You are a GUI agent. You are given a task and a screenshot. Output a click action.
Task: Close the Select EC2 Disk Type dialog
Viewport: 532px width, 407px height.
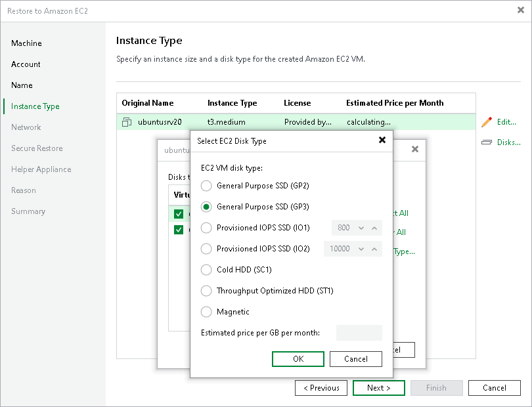coord(382,140)
